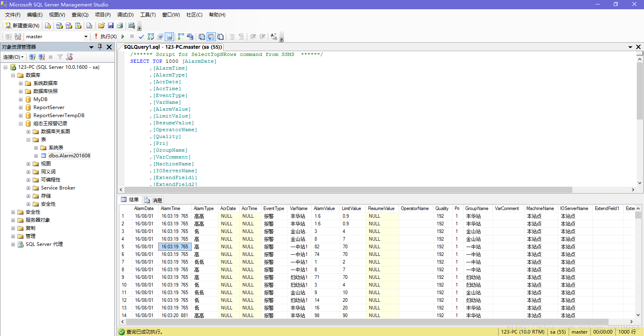Collapse the 组态王报警记录 database node
The height and width of the screenshot is (336, 644).
pyautogui.click(x=21, y=124)
